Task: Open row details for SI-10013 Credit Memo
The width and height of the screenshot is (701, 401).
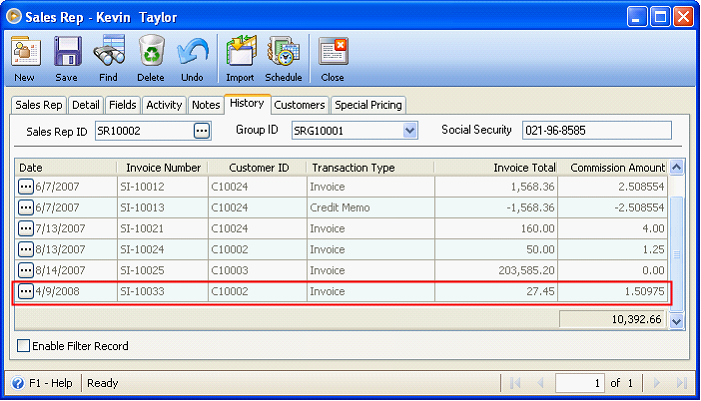Action: tap(25, 207)
